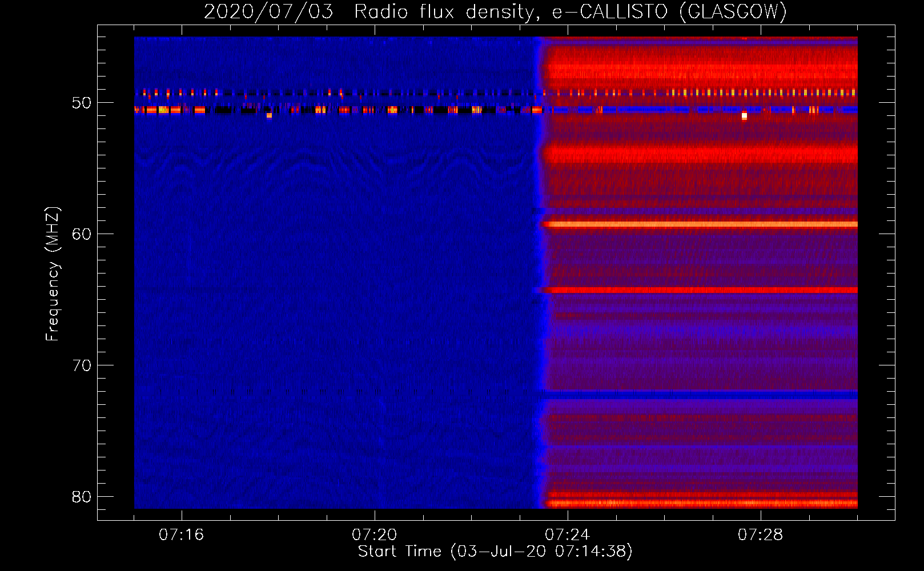Click the 60 frequency tick label
The height and width of the screenshot is (571, 924).
pos(82,234)
